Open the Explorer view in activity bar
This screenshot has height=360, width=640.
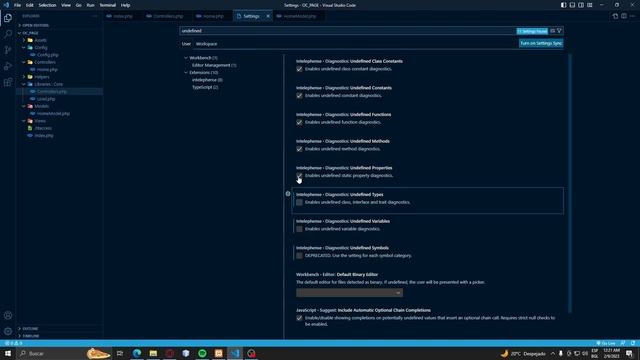coord(8,18)
